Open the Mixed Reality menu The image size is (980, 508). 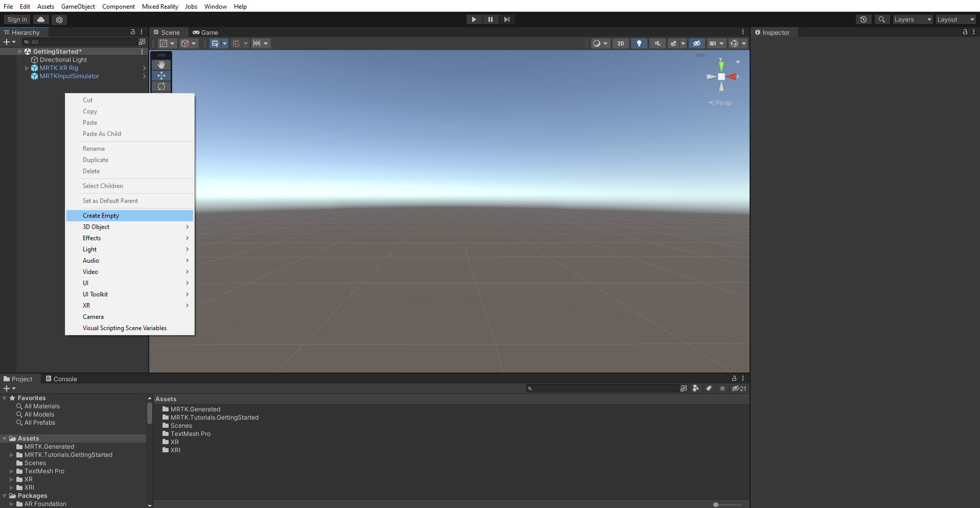(x=160, y=7)
